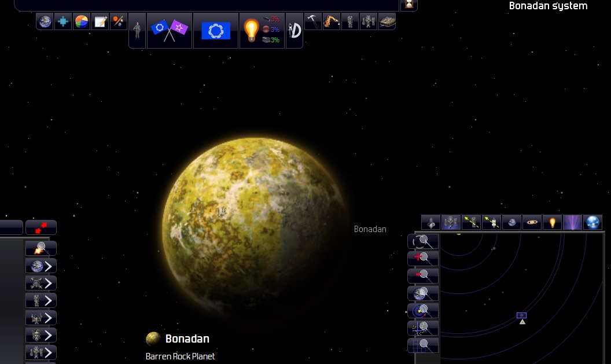The height and width of the screenshot is (364, 611).
Task: Toggle the ringed planet overlay above minimap
Action: click(532, 223)
